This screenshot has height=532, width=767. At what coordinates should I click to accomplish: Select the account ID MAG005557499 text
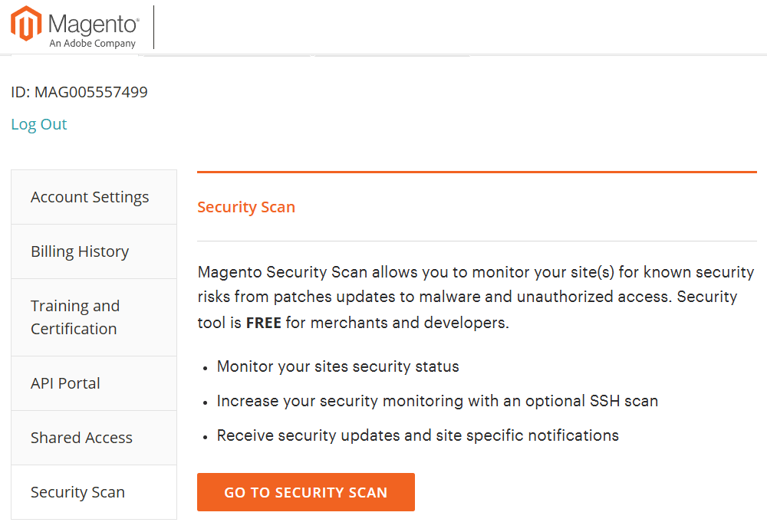78,91
